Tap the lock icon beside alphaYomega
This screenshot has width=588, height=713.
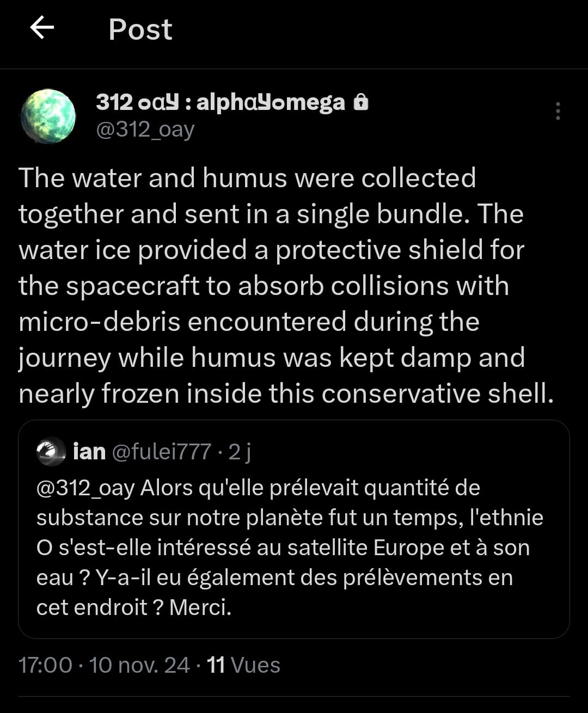click(361, 102)
